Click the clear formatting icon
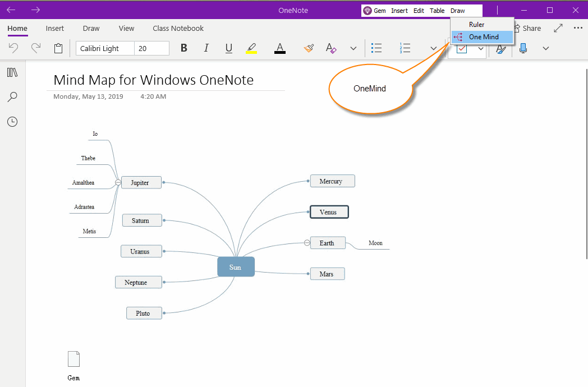 pos(331,48)
